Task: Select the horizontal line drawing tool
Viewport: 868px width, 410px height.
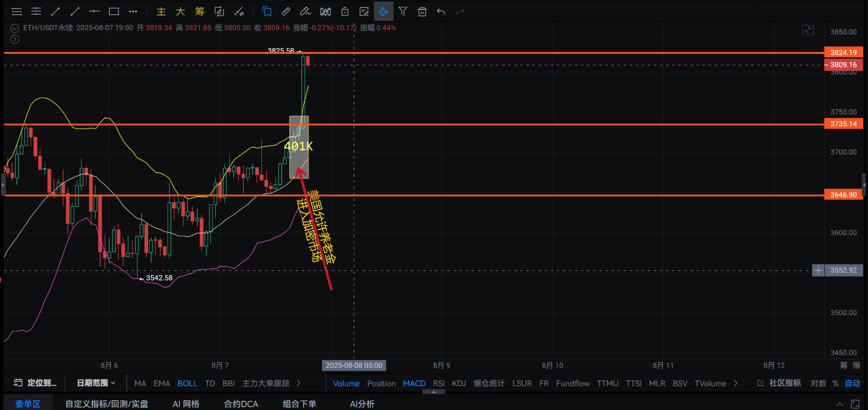Action: (94, 11)
